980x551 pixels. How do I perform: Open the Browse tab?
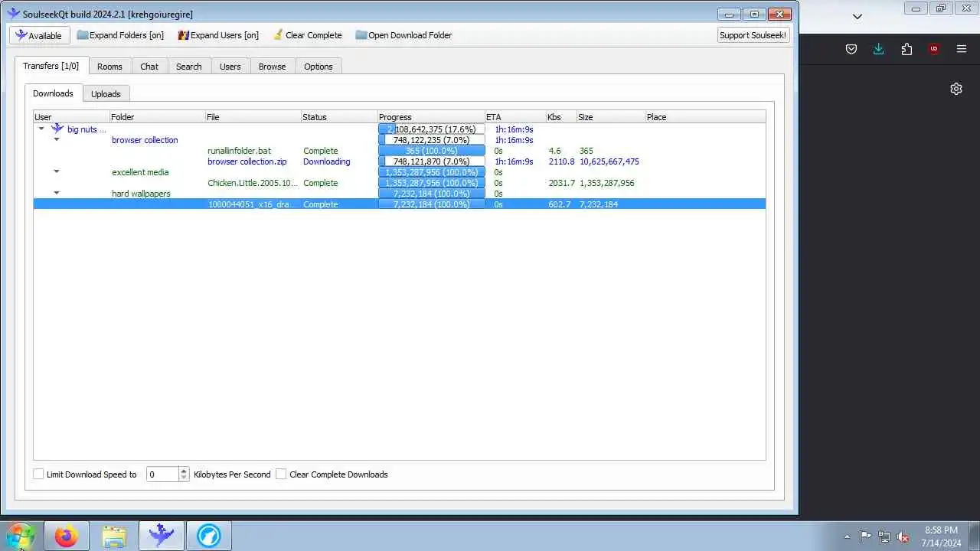[x=272, y=67]
